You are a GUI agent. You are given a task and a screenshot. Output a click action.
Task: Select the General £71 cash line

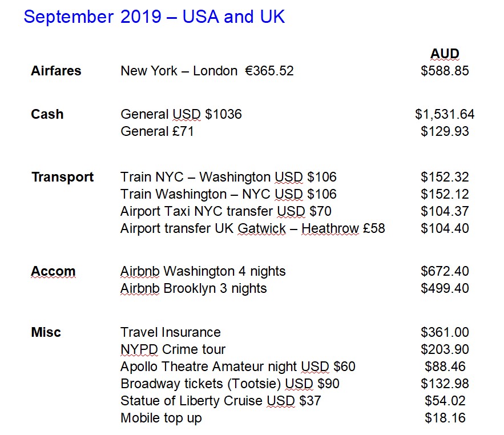pos(157,131)
